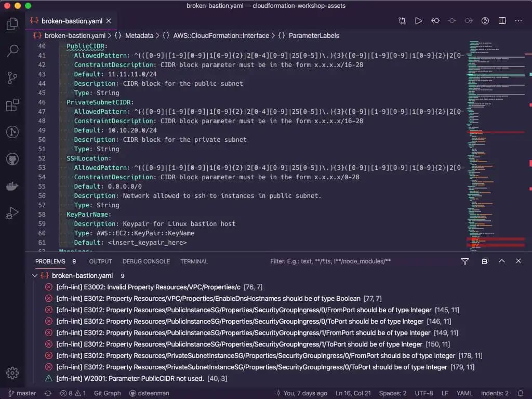The image size is (532, 399).
Task: Click the Run play icon in editor toolbar
Action: click(418, 21)
